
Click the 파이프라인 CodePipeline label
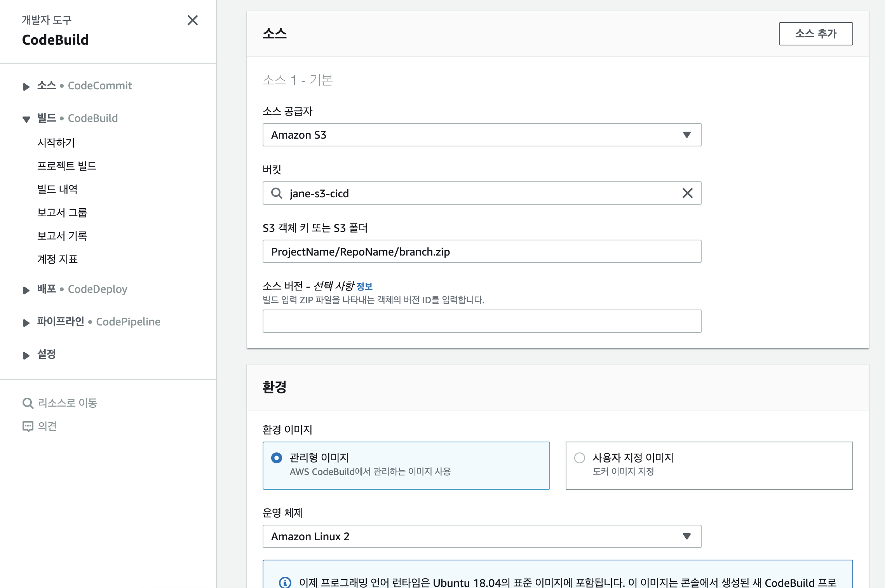click(99, 322)
